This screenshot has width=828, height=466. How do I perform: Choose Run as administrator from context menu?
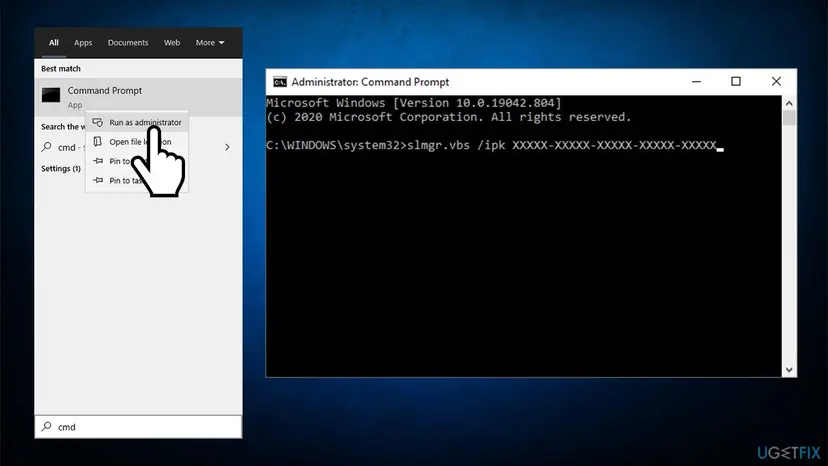[x=137, y=123]
